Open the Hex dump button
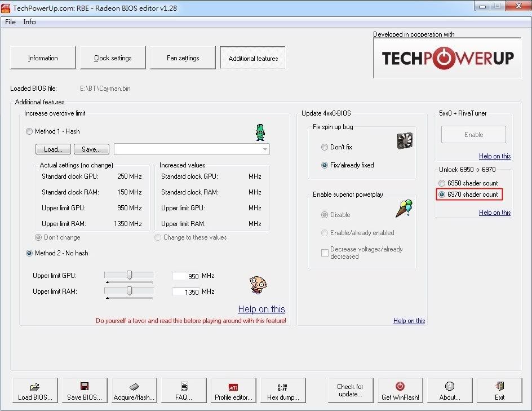The height and width of the screenshot is (411, 532). (x=283, y=390)
